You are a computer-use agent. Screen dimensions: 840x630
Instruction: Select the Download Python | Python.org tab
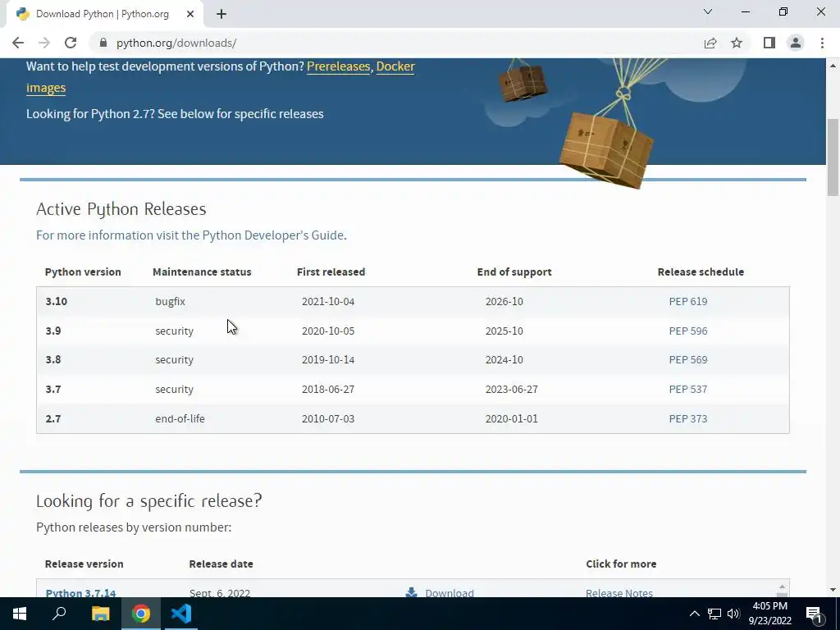[x=104, y=15]
